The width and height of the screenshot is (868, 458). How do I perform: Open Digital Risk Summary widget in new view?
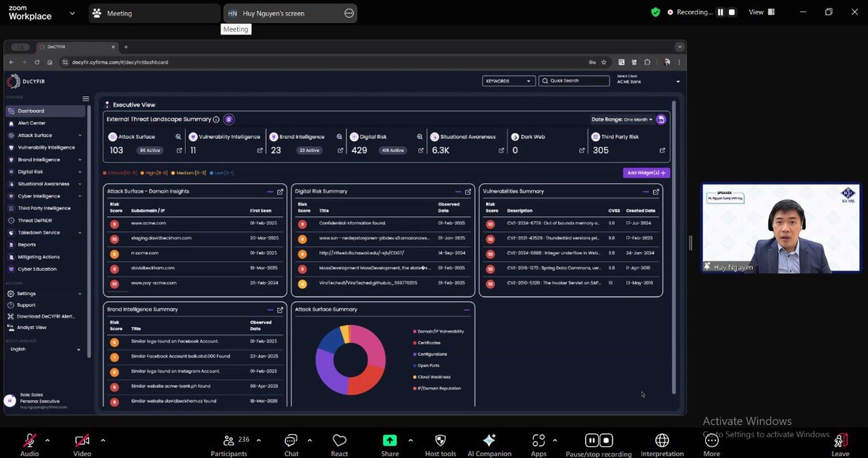pos(468,192)
